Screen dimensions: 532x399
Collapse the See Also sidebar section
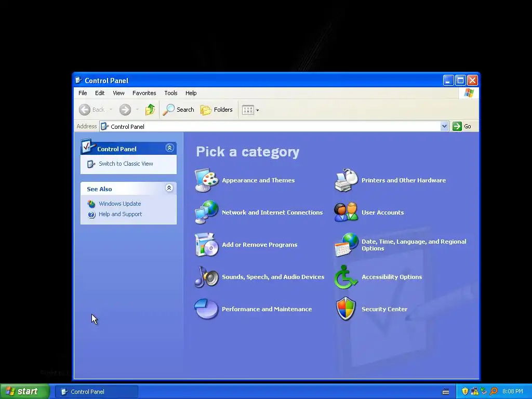pos(169,188)
